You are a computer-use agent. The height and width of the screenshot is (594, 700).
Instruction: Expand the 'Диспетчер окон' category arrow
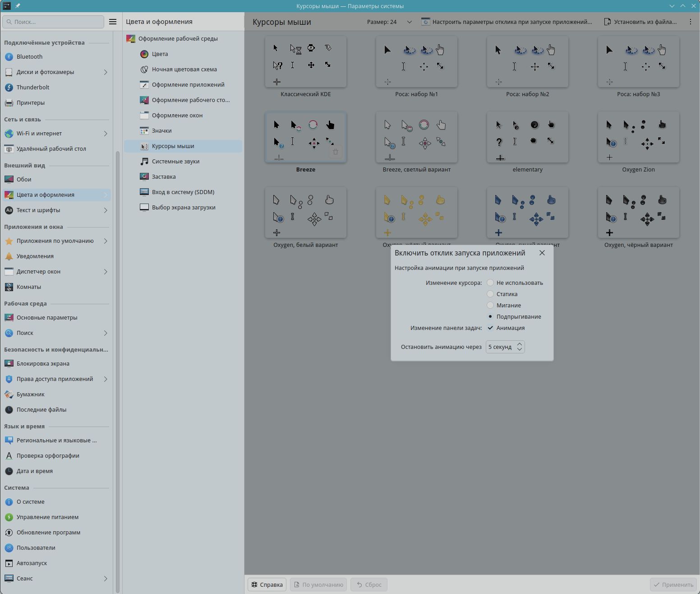(106, 271)
